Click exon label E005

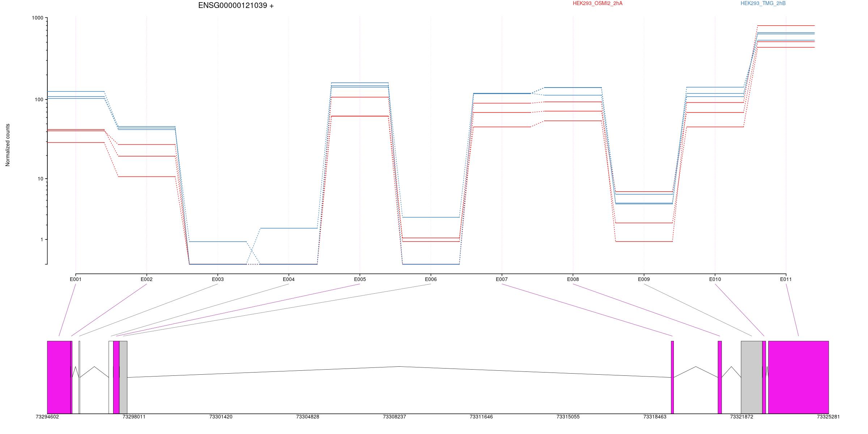coord(360,279)
